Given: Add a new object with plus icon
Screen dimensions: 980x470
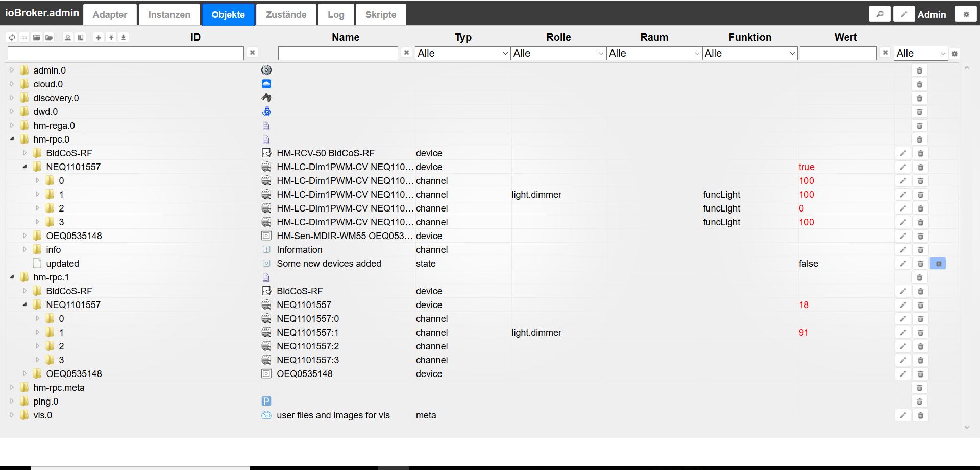Looking at the screenshot, I should 99,37.
